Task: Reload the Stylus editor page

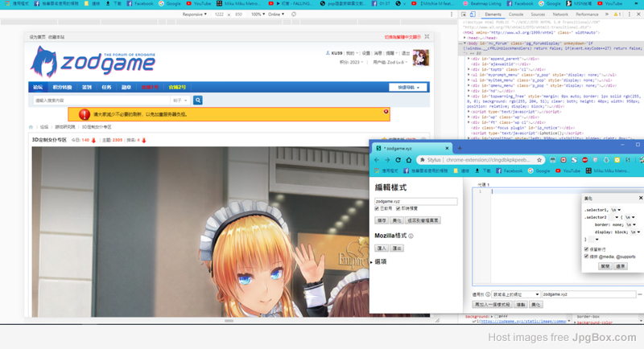Action: click(x=398, y=160)
